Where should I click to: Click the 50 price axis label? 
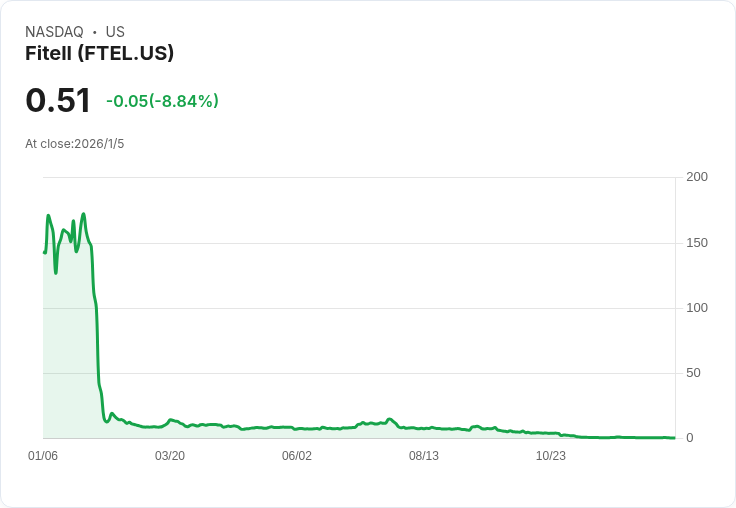[693, 373]
